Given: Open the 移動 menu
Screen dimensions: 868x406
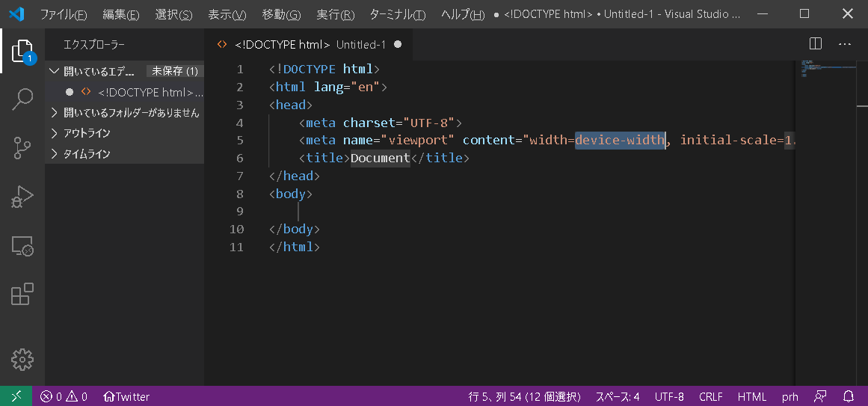Looking at the screenshot, I should pos(281,15).
